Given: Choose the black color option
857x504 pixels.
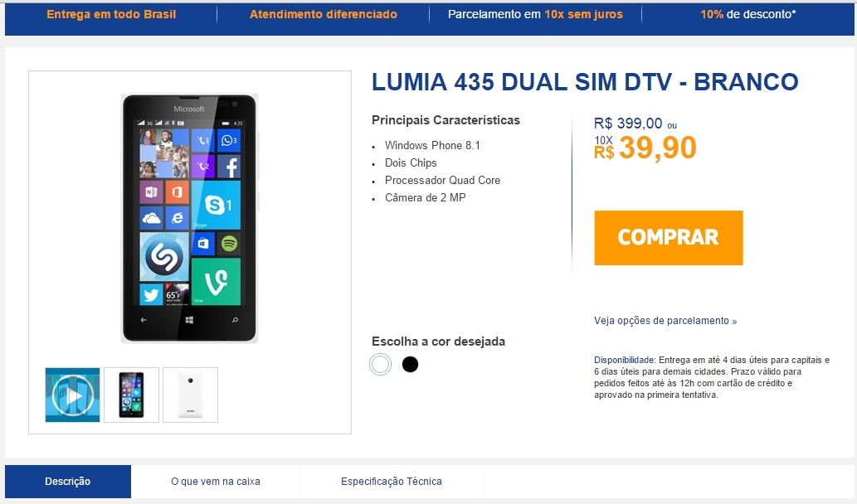Looking at the screenshot, I should (410, 364).
